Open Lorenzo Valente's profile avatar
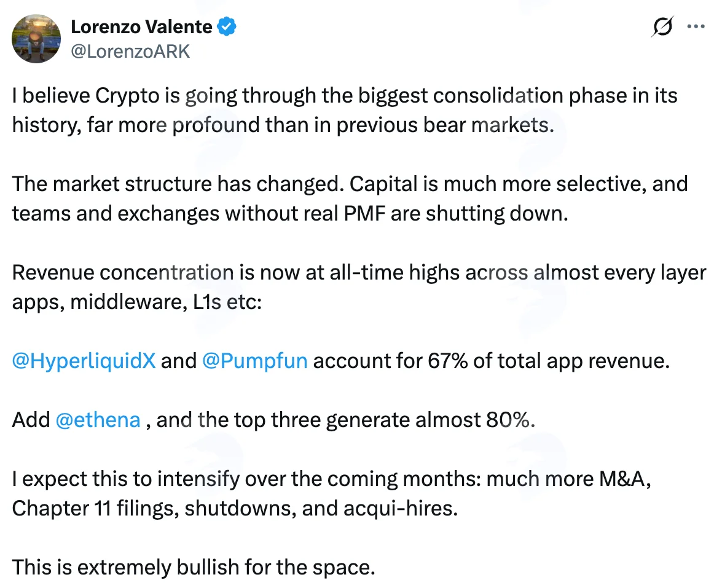This screenshot has width=722, height=588. pyautogui.click(x=36, y=39)
